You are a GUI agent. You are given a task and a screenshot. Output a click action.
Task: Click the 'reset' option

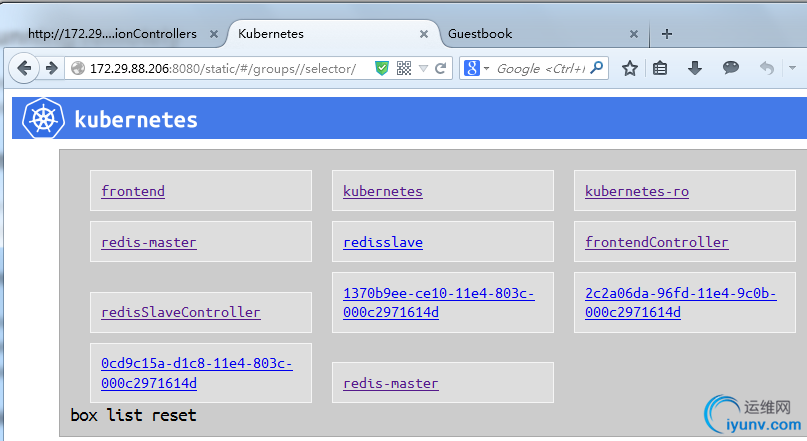point(174,415)
